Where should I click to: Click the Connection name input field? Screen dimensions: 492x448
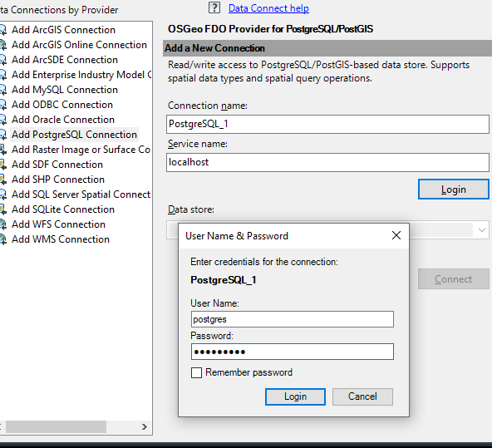pos(327,124)
